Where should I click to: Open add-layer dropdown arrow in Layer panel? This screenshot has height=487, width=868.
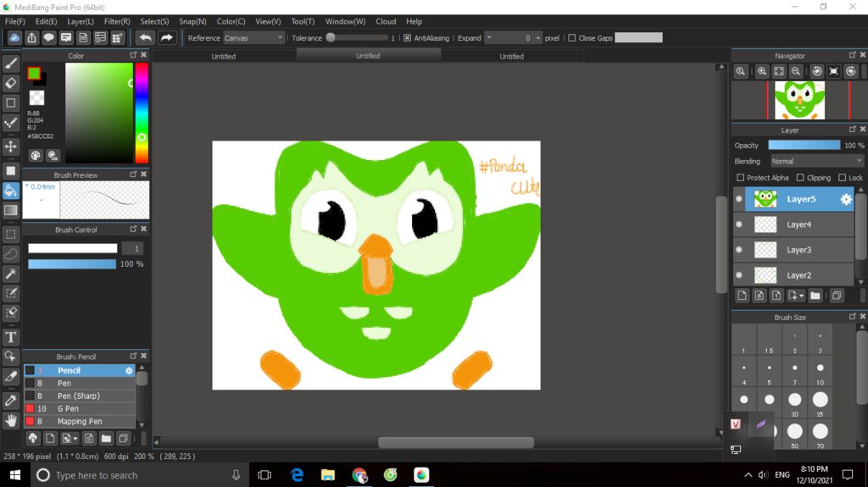(x=801, y=296)
